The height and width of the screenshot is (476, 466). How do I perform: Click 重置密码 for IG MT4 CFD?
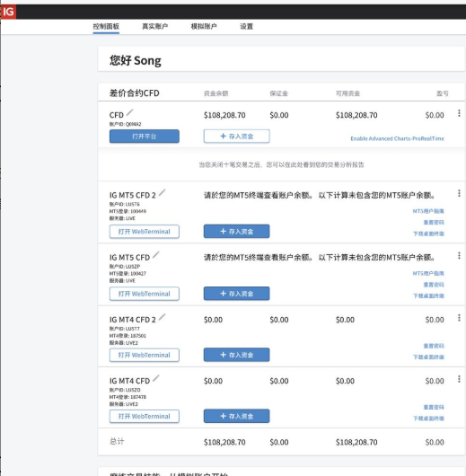(x=434, y=408)
